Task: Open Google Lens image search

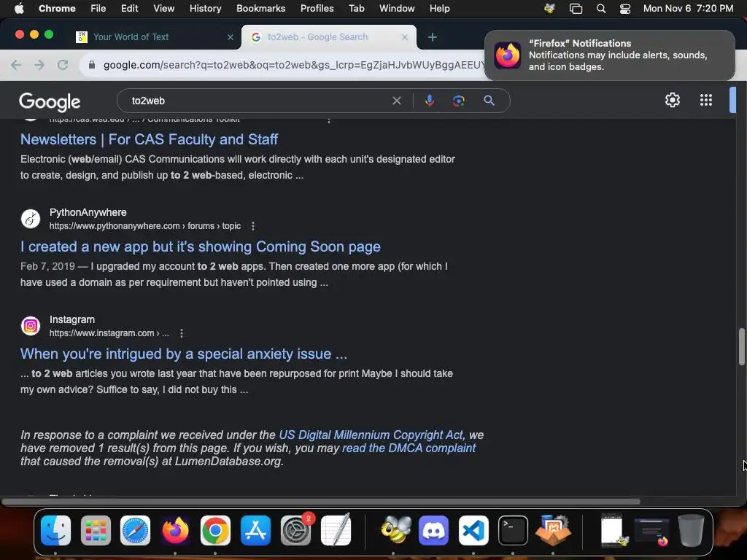Action: coord(459,101)
